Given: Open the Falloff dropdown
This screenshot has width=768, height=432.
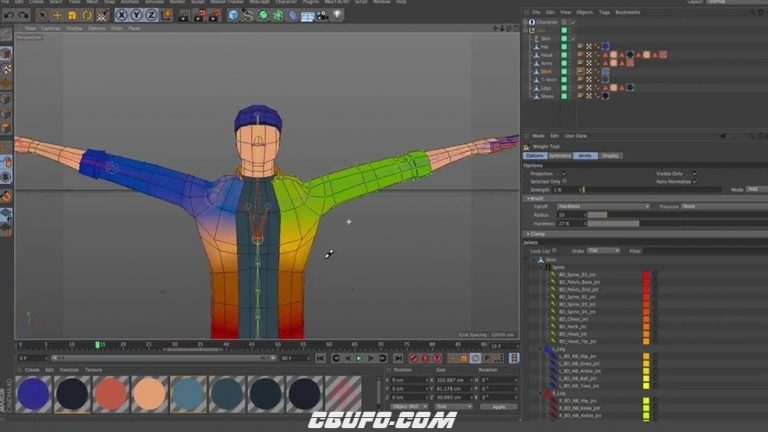Looking at the screenshot, I should click(603, 207).
